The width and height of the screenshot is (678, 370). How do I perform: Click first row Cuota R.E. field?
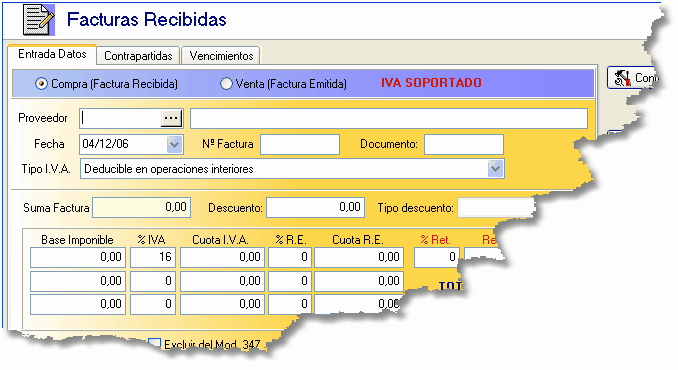tap(359, 257)
